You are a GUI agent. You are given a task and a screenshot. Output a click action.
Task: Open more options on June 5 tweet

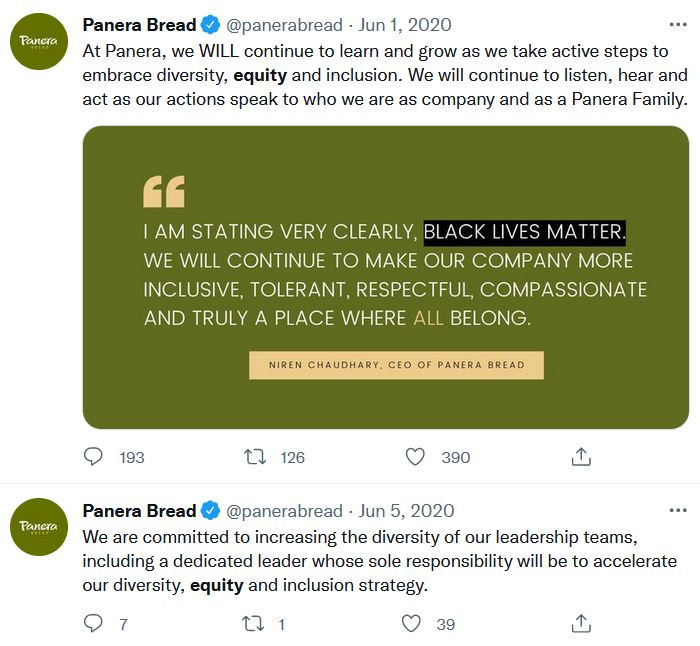pos(677,510)
